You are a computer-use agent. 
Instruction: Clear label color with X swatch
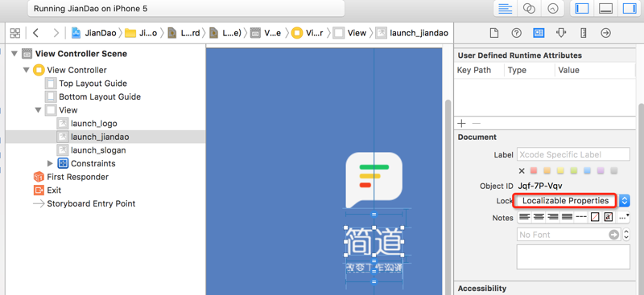(522, 171)
